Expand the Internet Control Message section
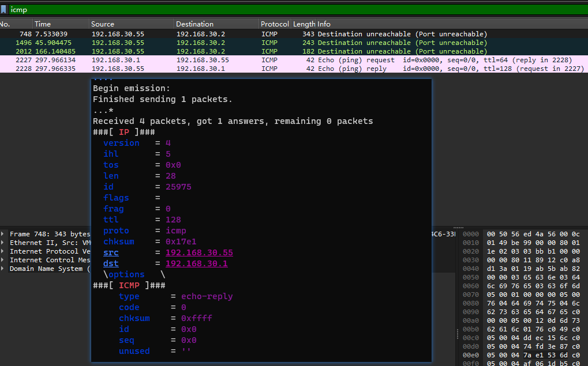Image resolution: width=588 pixels, height=366 pixels. [3, 259]
